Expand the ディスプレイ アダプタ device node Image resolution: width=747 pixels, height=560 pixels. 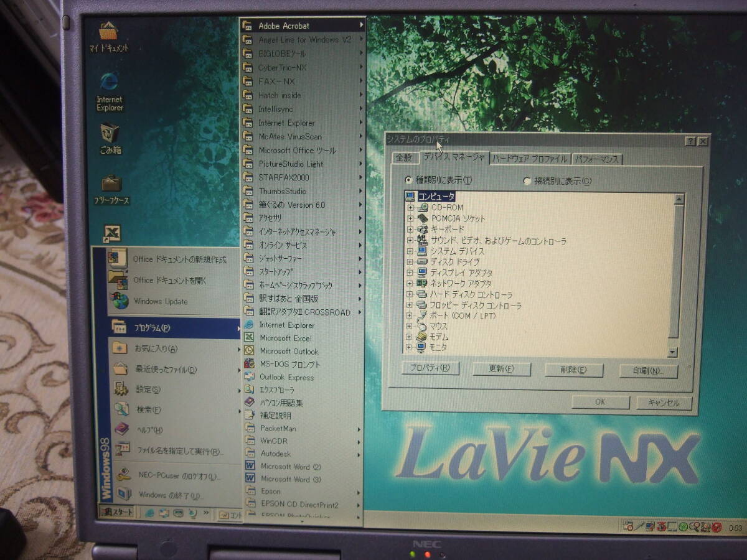pyautogui.click(x=410, y=273)
